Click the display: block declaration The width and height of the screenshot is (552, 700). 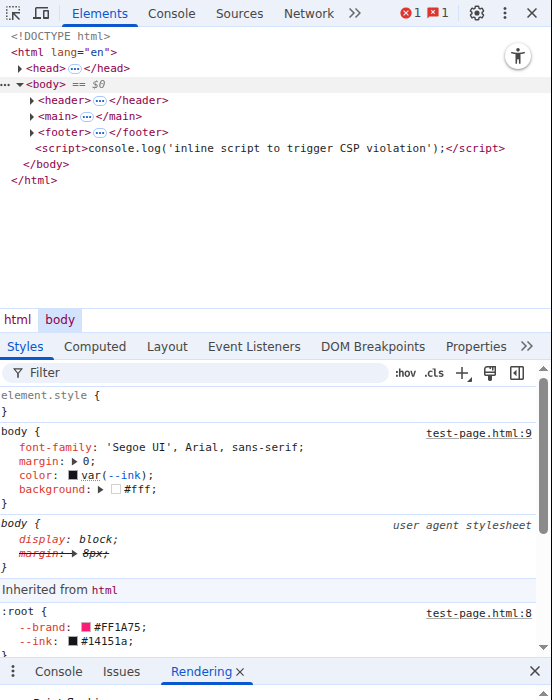click(x=68, y=540)
